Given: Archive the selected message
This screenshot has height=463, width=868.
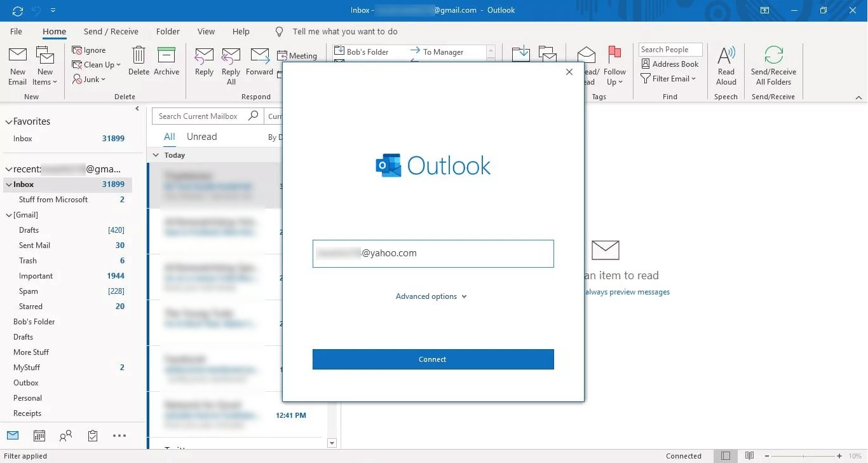Looking at the screenshot, I should pos(166,61).
